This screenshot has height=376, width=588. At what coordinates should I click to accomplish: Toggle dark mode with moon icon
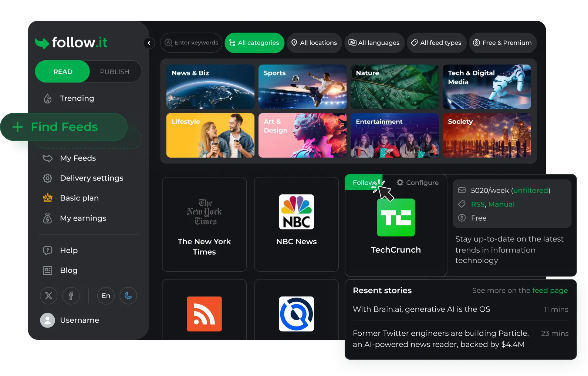pyautogui.click(x=128, y=296)
